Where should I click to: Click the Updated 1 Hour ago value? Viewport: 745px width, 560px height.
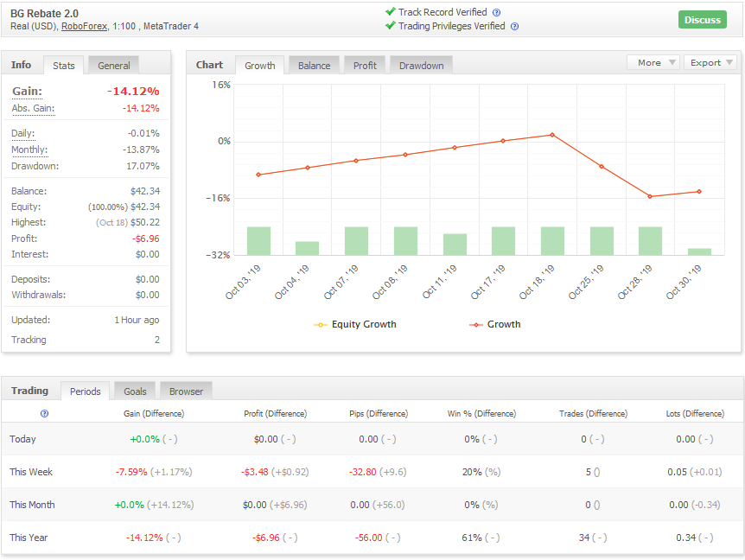[x=137, y=320]
